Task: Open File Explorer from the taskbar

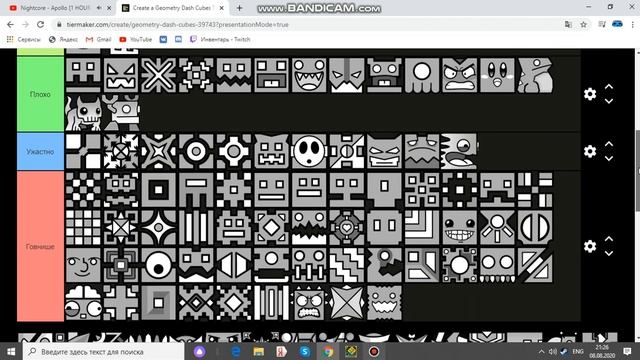Action: (258, 351)
